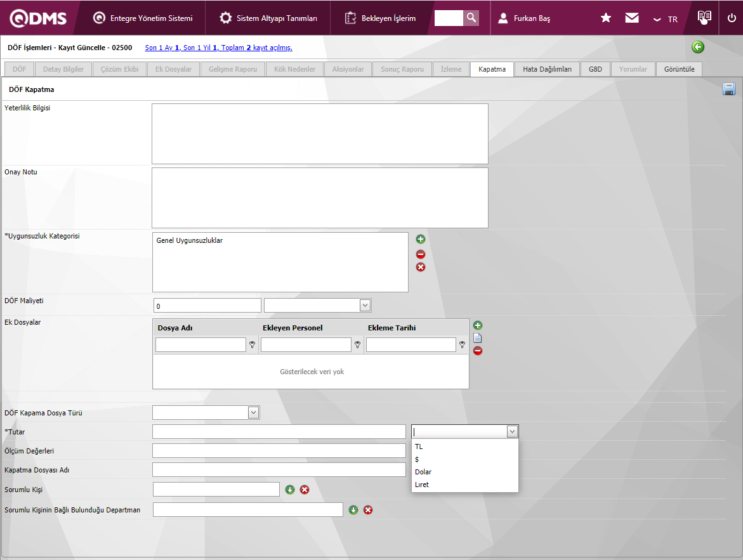The width and height of the screenshot is (743, 560).
Task: Add an Uygunsuzluk Kategorisi with green plus
Action: (x=420, y=239)
